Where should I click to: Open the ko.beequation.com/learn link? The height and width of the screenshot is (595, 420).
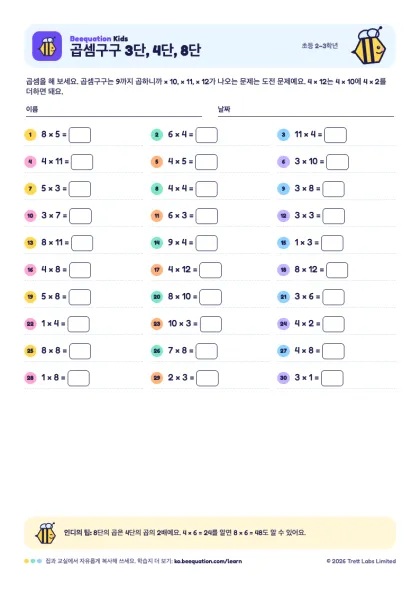tap(208, 561)
